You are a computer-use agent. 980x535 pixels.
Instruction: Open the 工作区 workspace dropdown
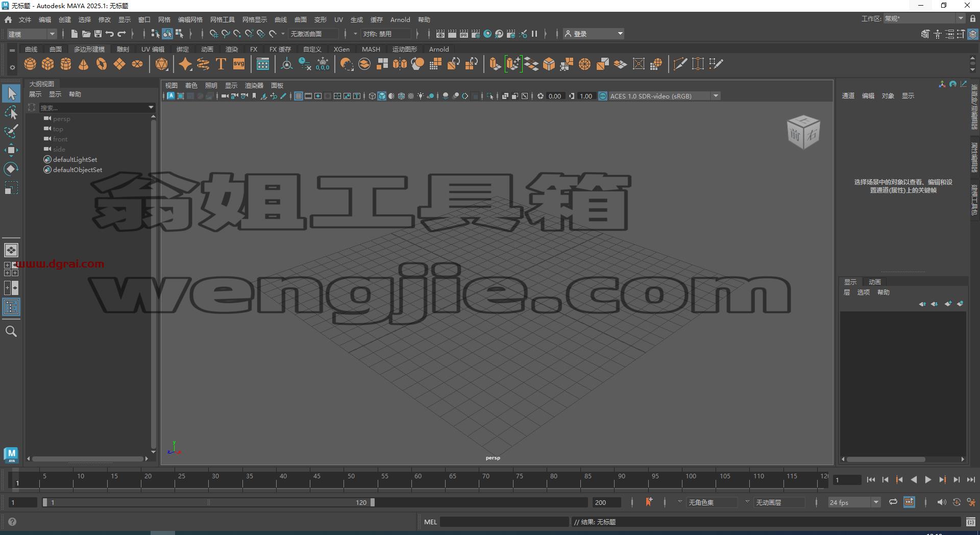[924, 18]
